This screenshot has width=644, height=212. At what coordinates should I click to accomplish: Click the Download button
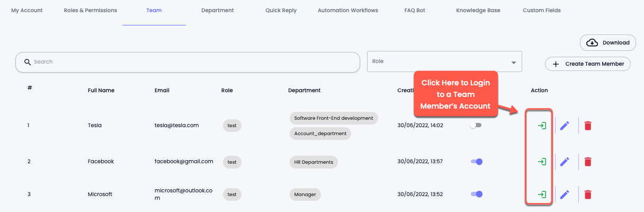(608, 42)
